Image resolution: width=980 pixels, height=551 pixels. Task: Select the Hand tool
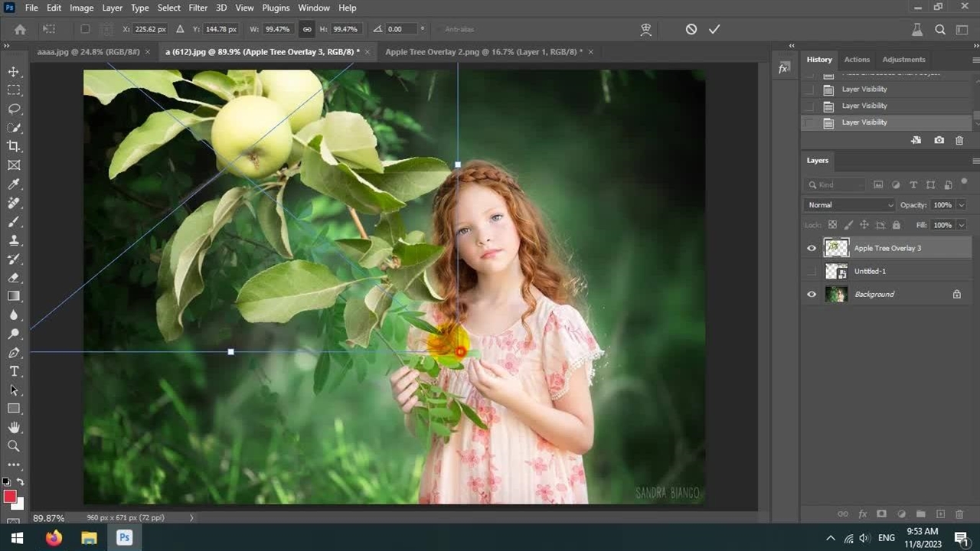tap(14, 427)
